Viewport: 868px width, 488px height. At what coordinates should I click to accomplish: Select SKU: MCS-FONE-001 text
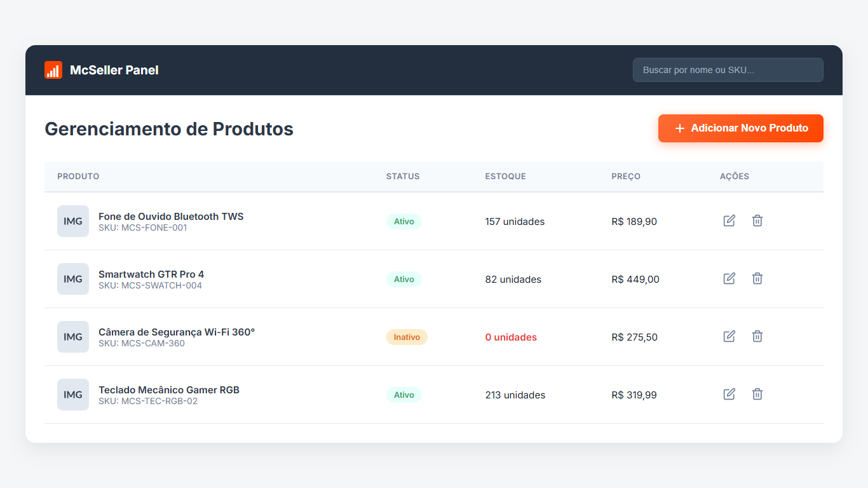click(x=143, y=227)
